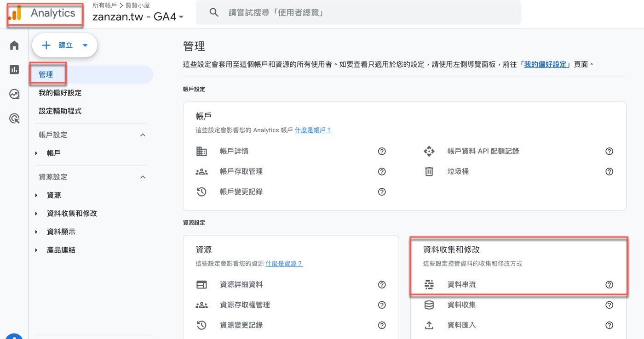Open the 建立 dropdown button

click(x=64, y=45)
